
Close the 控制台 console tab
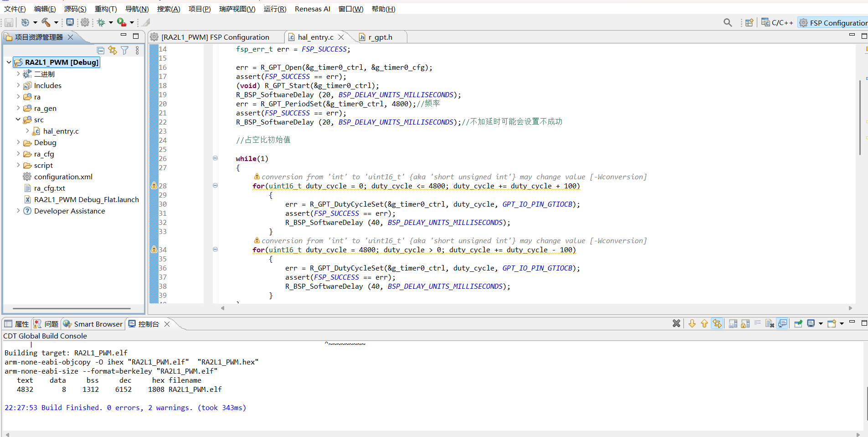[x=167, y=324]
